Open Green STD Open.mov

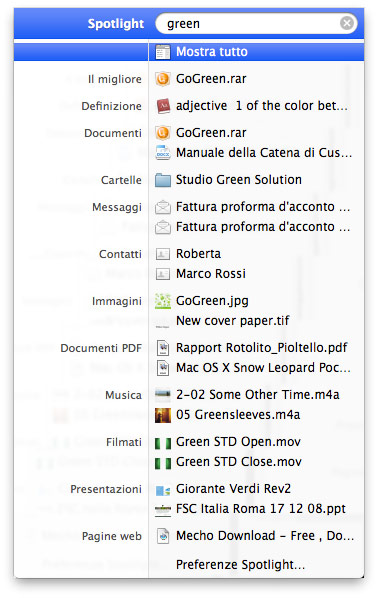click(238, 442)
